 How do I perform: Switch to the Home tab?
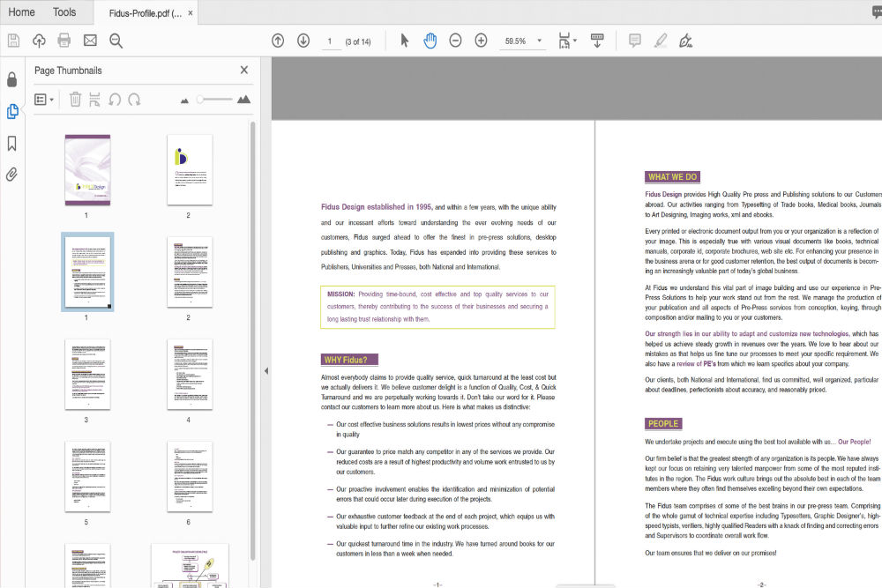21,12
